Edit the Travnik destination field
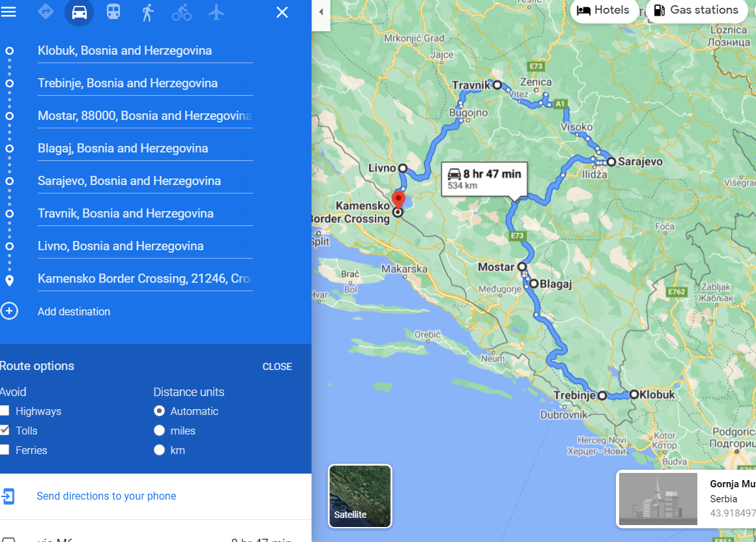756x542 pixels. coord(145,214)
